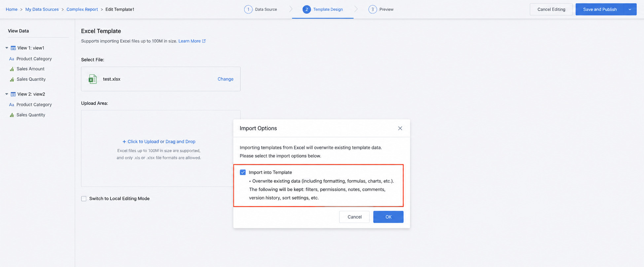644x267 pixels.
Task: Click the Aa icon under View 2
Action: [12, 105]
